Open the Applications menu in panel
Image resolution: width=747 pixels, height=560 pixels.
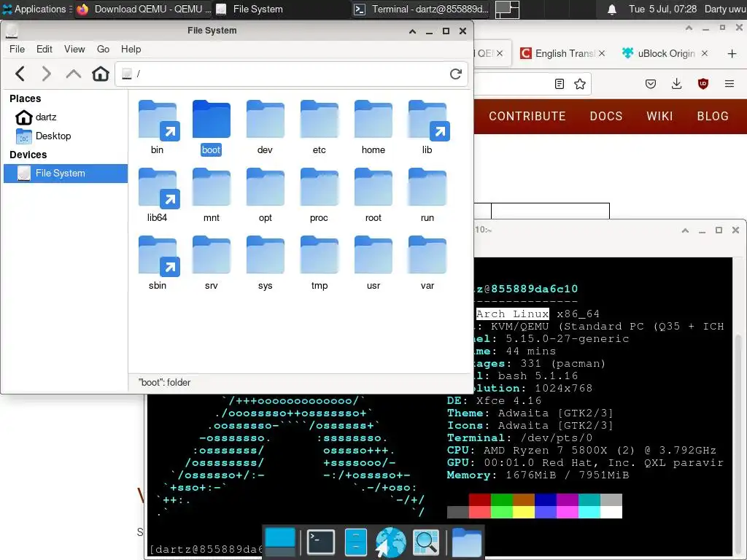37,9
